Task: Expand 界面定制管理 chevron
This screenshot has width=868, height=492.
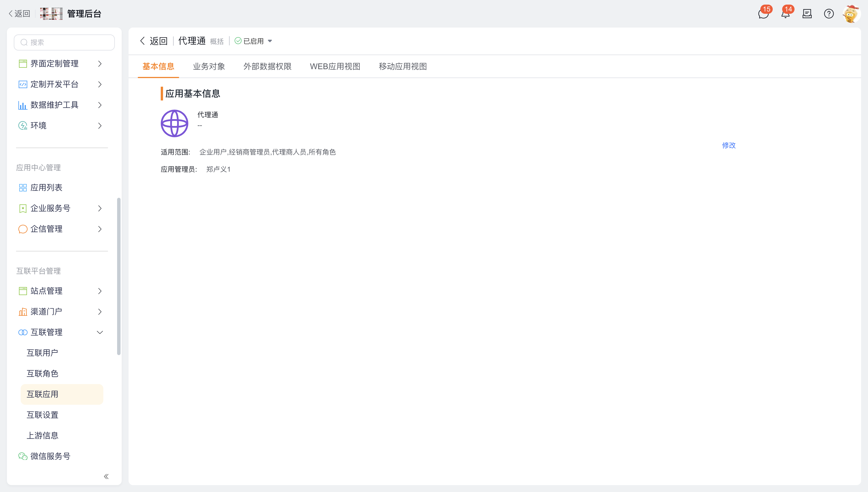Action: (x=100, y=63)
